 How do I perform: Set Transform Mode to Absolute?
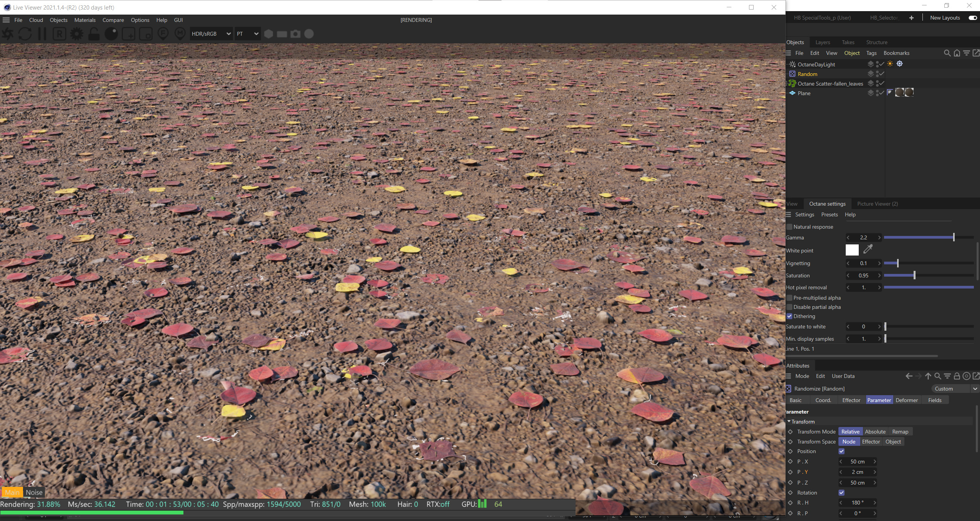[875, 432]
